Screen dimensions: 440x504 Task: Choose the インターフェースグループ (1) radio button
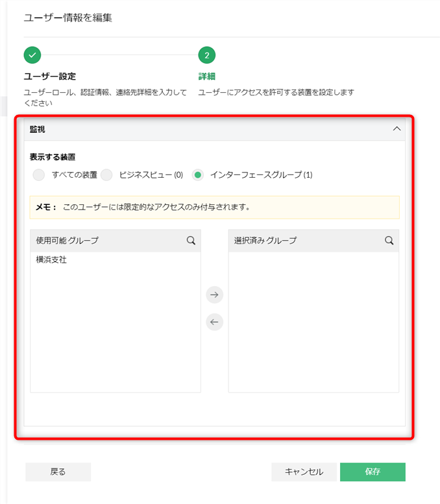tap(198, 174)
